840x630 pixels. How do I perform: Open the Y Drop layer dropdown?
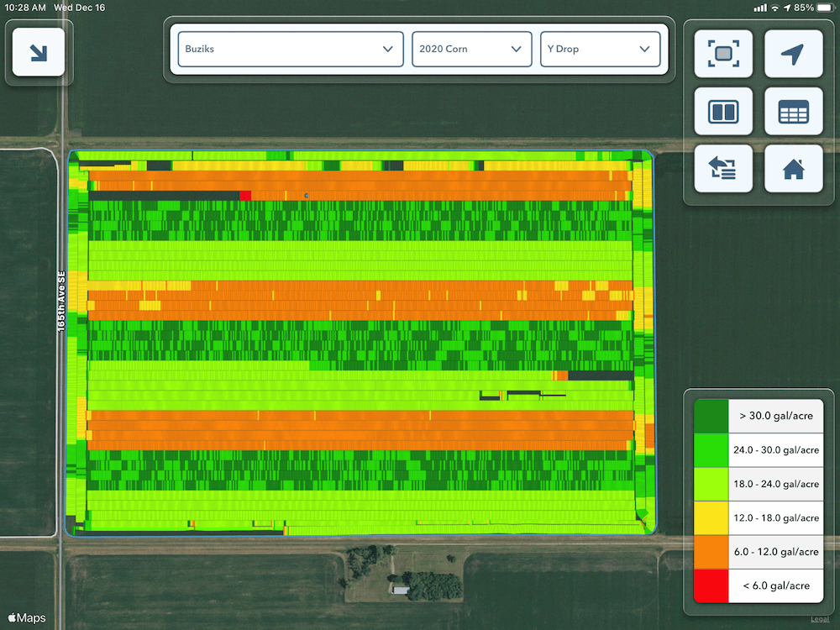(599, 50)
